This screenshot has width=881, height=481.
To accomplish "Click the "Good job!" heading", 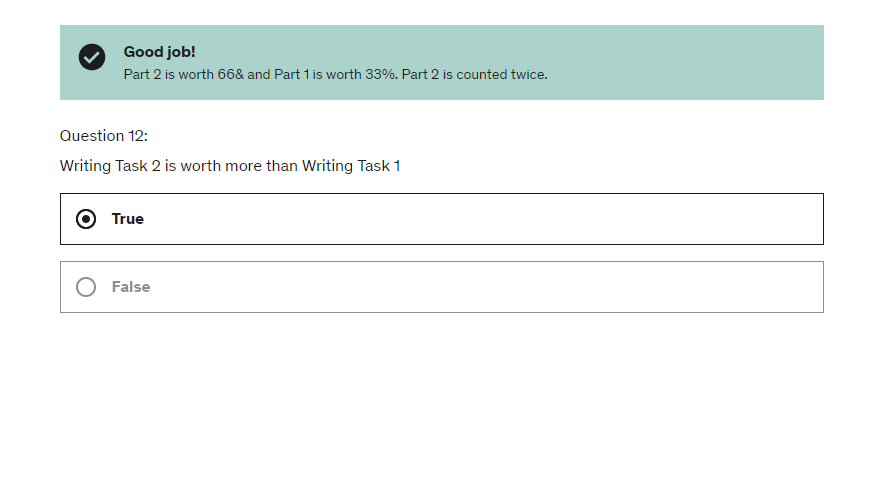I will 159,52.
